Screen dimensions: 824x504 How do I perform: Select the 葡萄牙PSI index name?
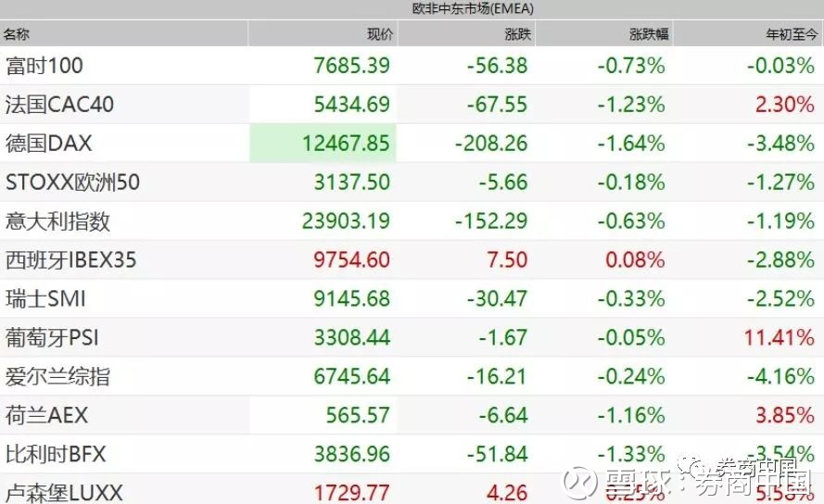click(x=51, y=338)
